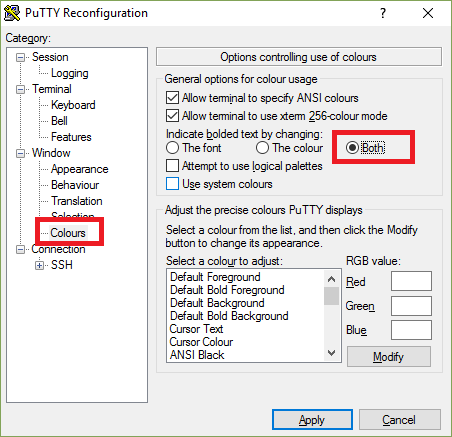The image size is (452, 437).
Task: Click the Modify button
Action: pos(389,357)
